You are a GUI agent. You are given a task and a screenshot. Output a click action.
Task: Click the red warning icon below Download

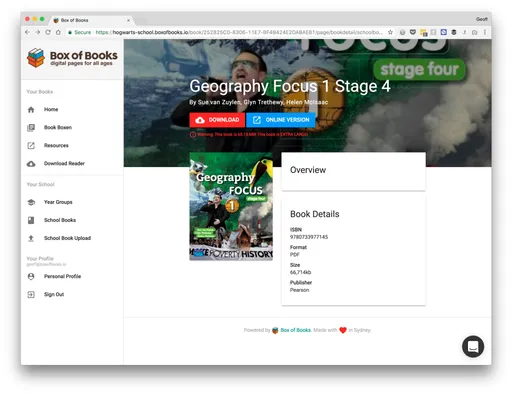tap(193, 134)
